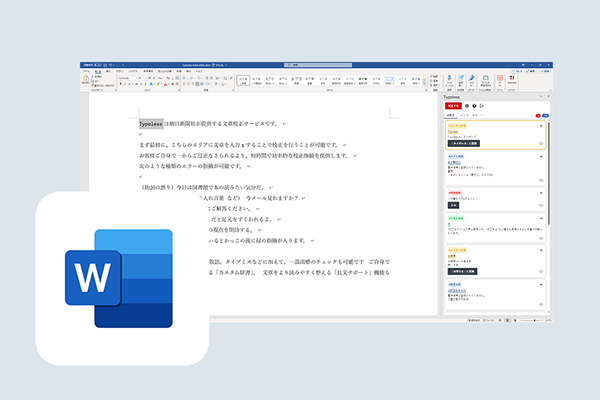
Task: Open the font name dropdown
Action: click(137, 78)
